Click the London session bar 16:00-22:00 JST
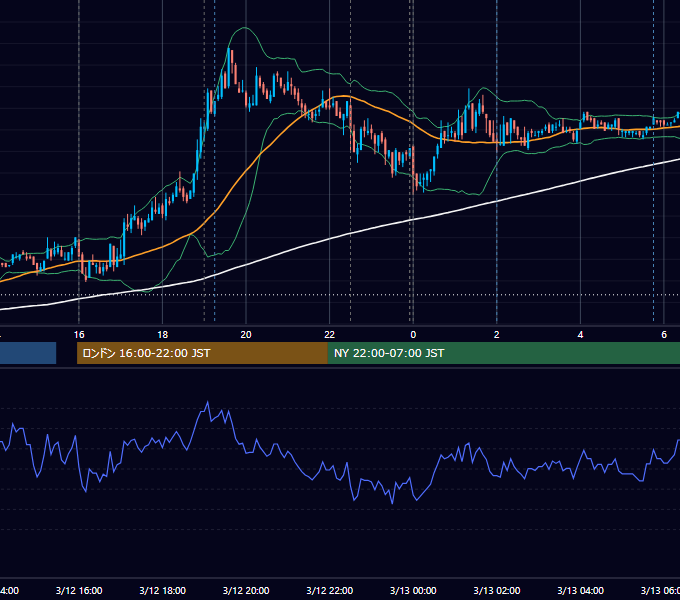This screenshot has width=680, height=600. (202, 353)
